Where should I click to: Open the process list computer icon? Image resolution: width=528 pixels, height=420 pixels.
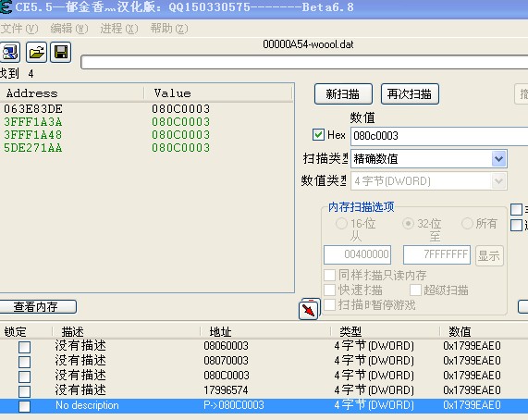point(9,52)
